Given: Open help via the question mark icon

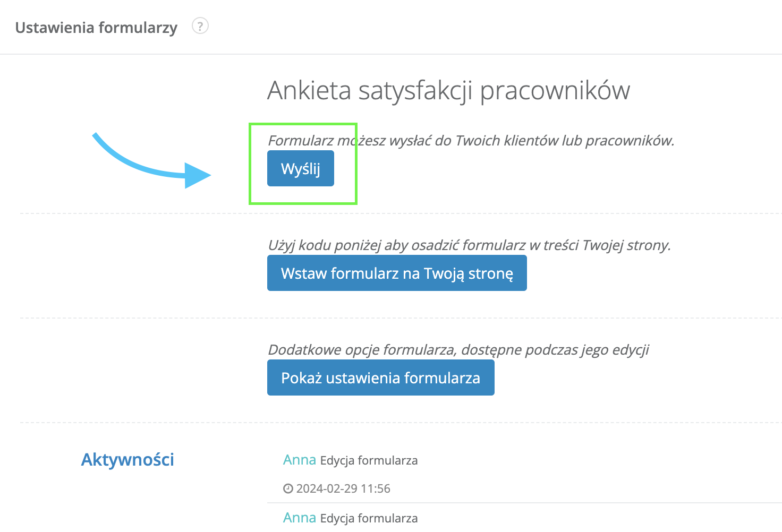Looking at the screenshot, I should pos(200,26).
